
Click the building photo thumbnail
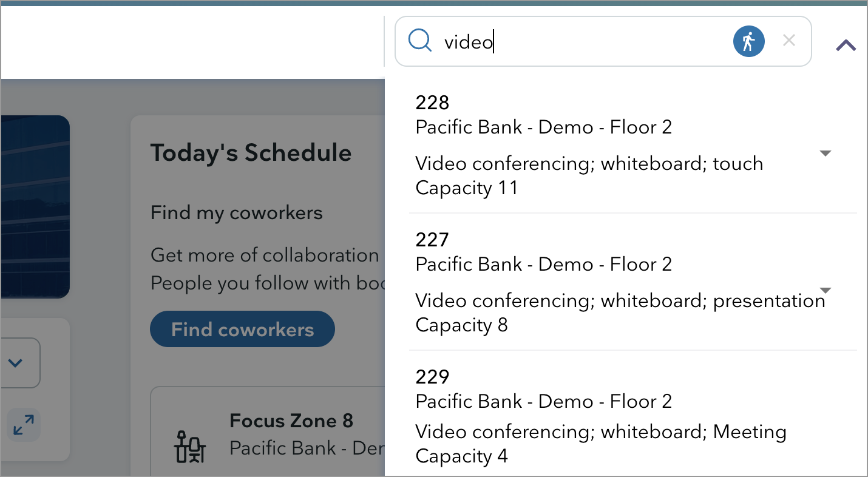(x=35, y=206)
